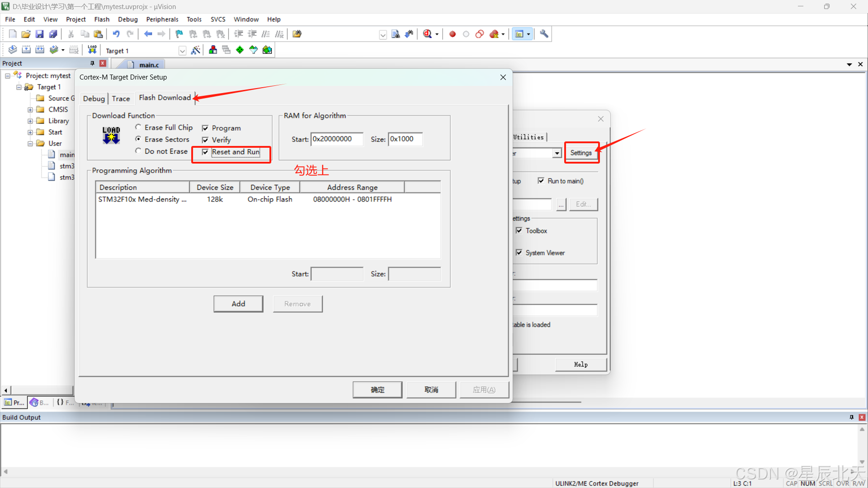Click the LOAD download-to-flash icon in the toolbar
Viewport: 868px width, 488px height.
92,50
